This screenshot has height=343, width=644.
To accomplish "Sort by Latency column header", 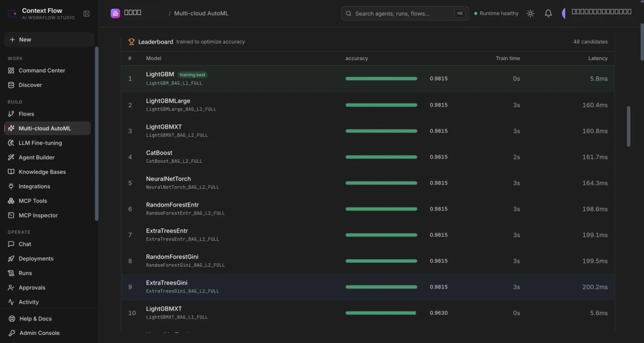I will (x=598, y=58).
